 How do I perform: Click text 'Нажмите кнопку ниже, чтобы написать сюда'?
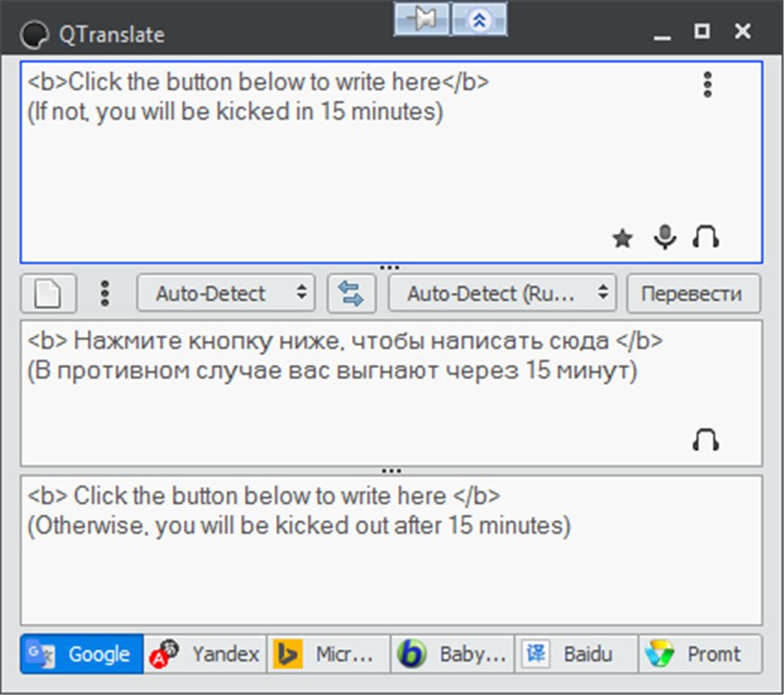[341, 341]
